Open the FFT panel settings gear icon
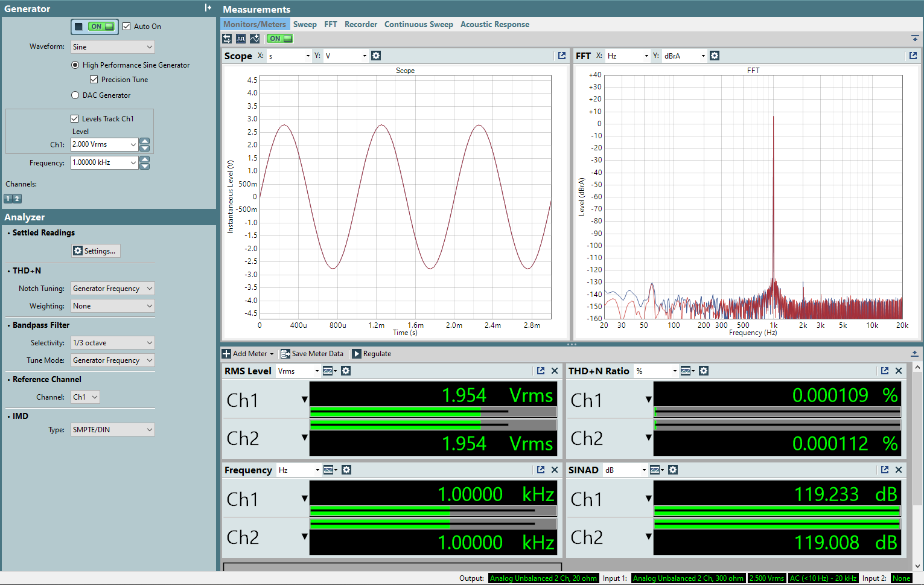Viewport: 924px width, 585px height. click(715, 55)
